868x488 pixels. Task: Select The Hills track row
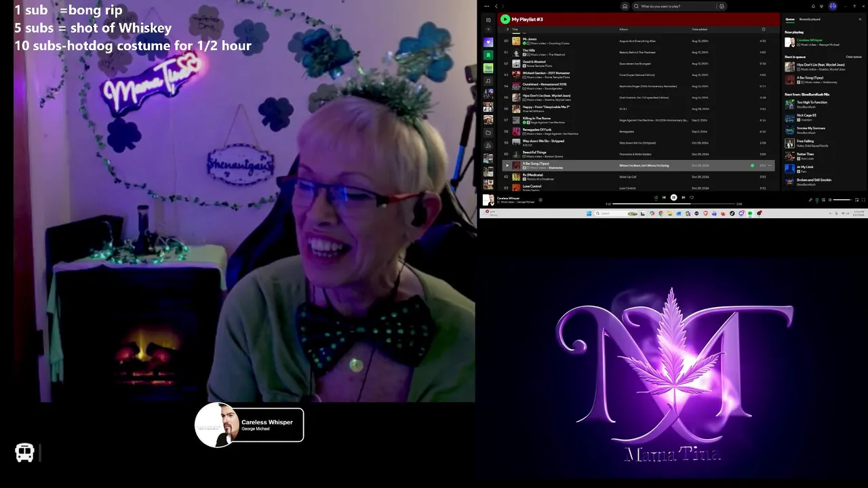[x=638, y=52]
